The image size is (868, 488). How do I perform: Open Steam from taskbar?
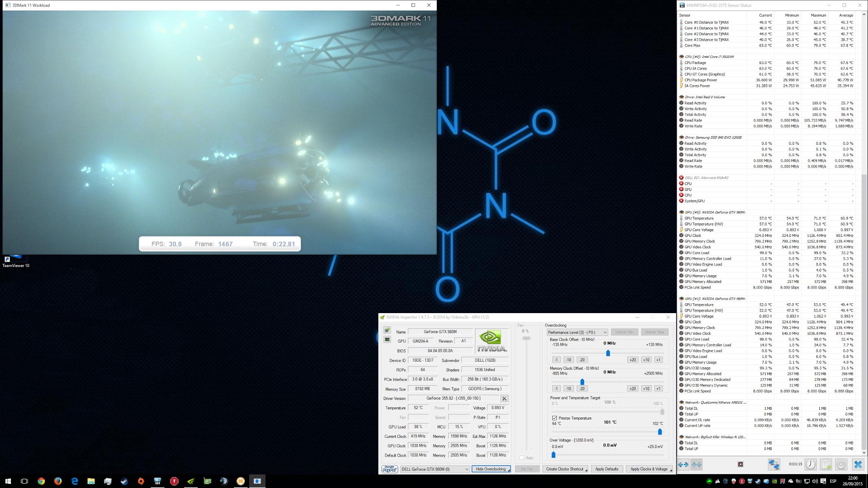click(x=124, y=481)
